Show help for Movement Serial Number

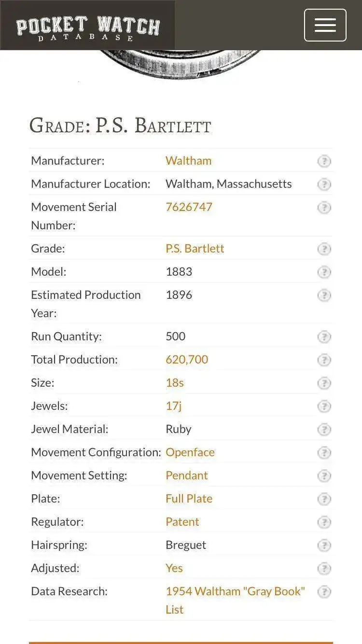[x=324, y=208]
